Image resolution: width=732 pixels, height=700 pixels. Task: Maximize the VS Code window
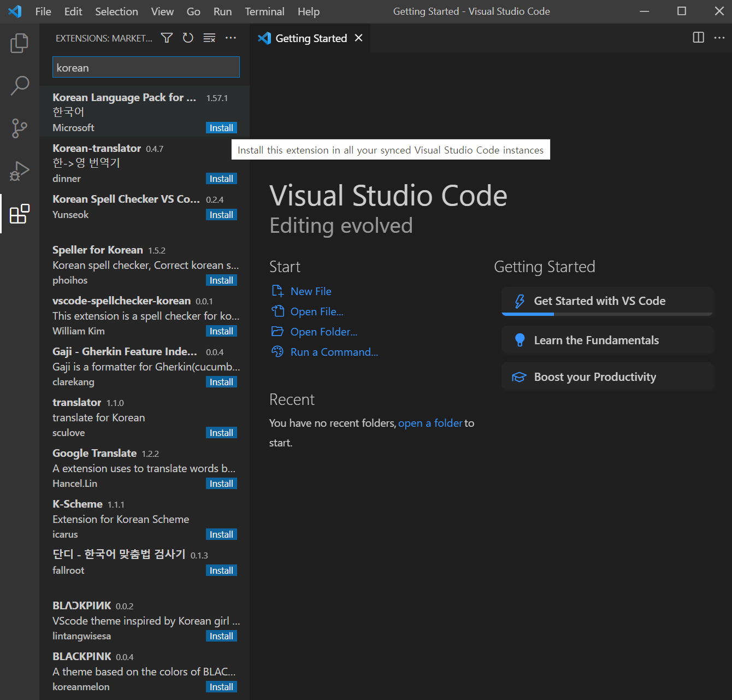[682, 11]
